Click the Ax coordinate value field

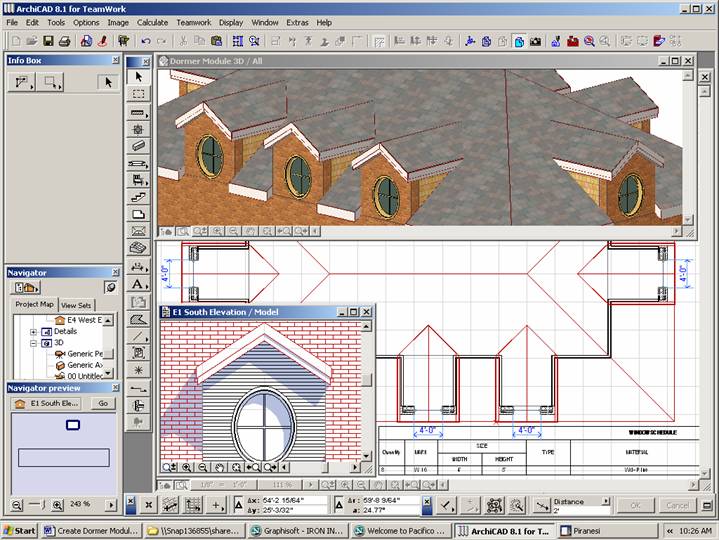coord(294,501)
